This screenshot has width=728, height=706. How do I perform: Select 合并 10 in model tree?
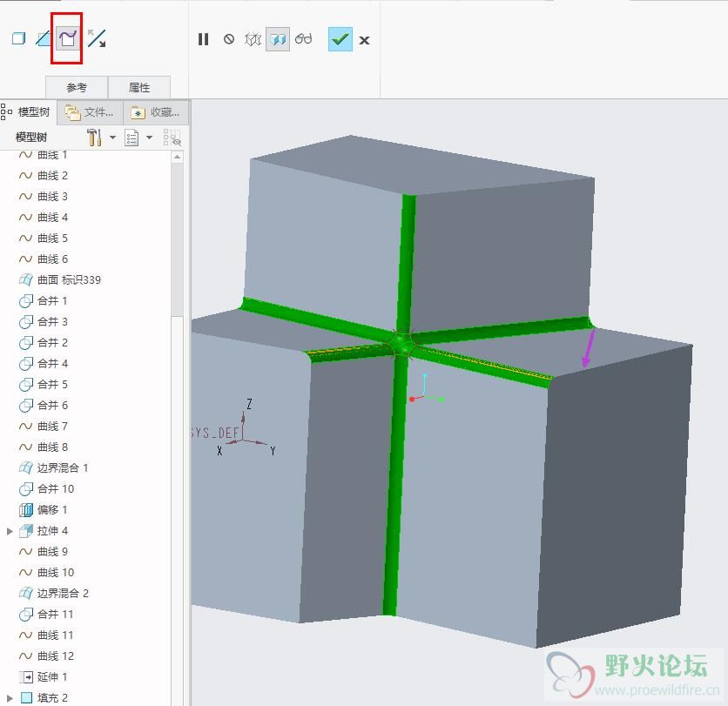coord(56,488)
